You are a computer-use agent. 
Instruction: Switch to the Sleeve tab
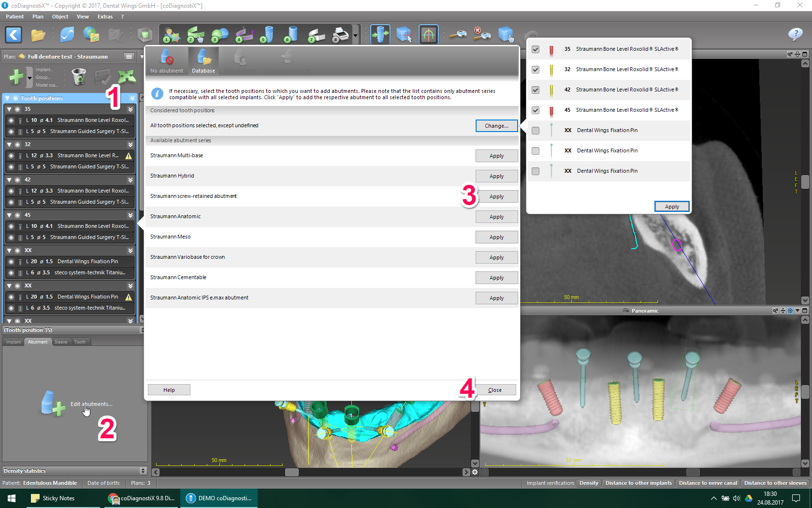tap(61, 342)
